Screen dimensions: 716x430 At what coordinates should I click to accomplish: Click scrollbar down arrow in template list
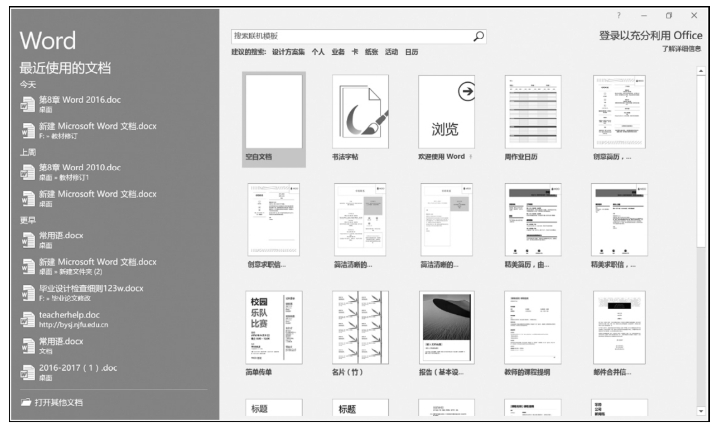701,411
